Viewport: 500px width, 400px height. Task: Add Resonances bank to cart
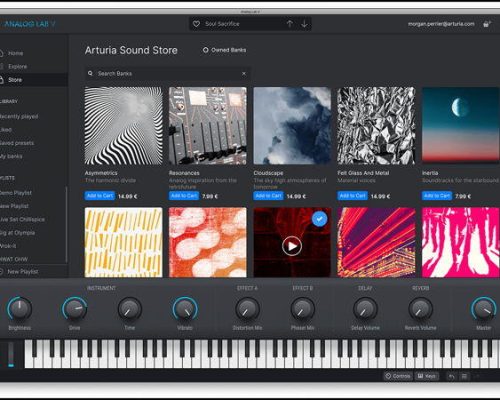[x=184, y=196]
